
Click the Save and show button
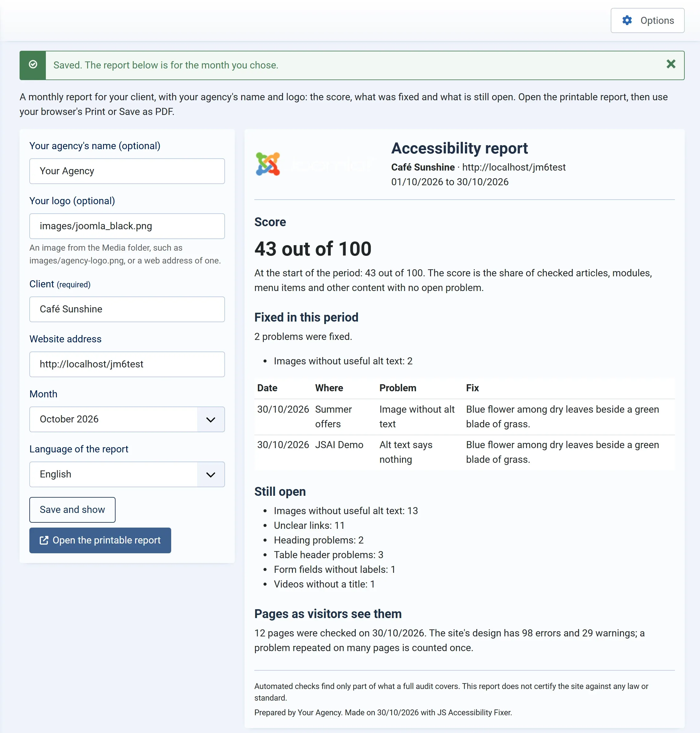[x=72, y=510]
